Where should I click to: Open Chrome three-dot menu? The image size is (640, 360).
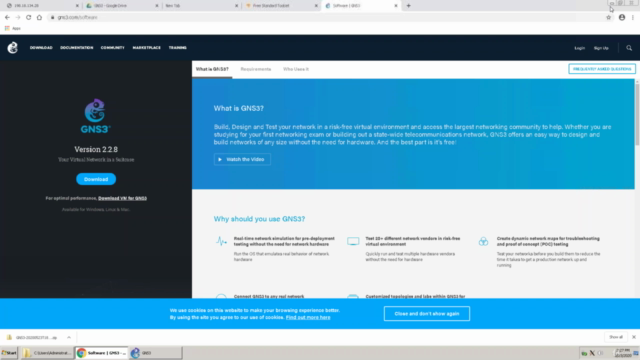click(633, 17)
